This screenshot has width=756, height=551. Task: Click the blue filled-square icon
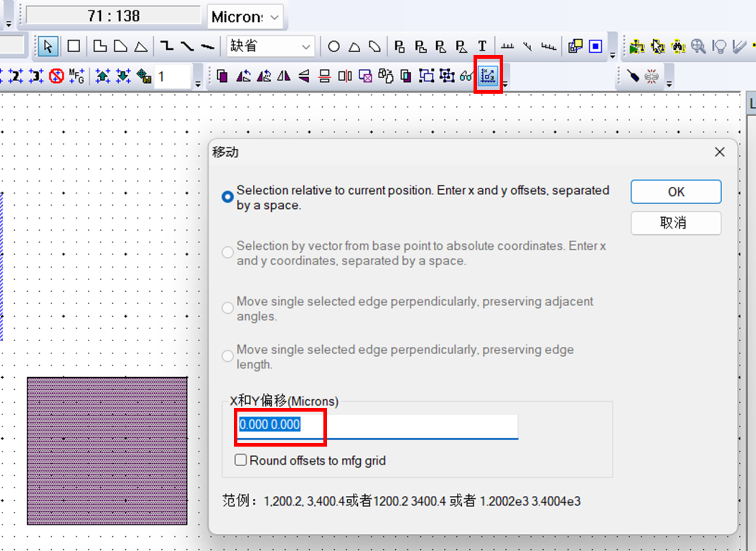pyautogui.click(x=596, y=46)
